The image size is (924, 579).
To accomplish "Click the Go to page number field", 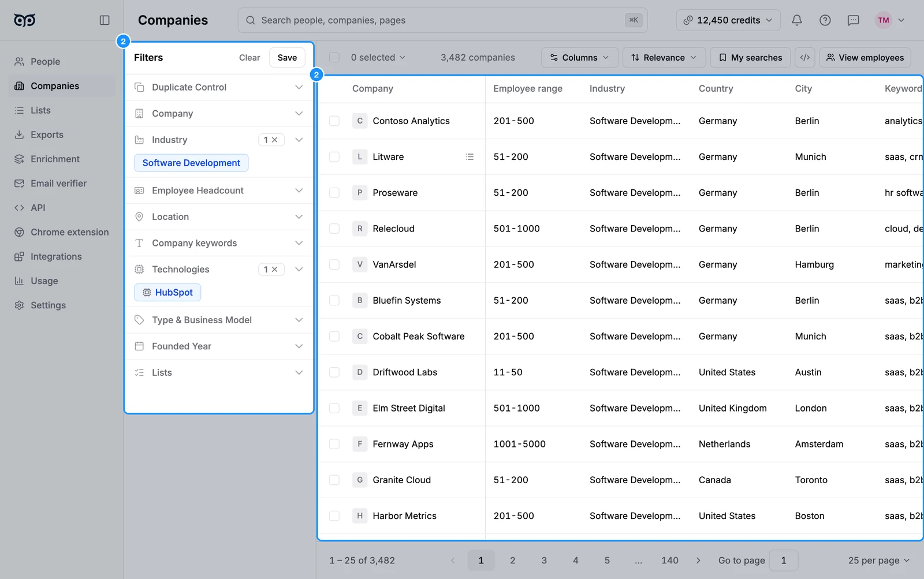I will point(784,561).
